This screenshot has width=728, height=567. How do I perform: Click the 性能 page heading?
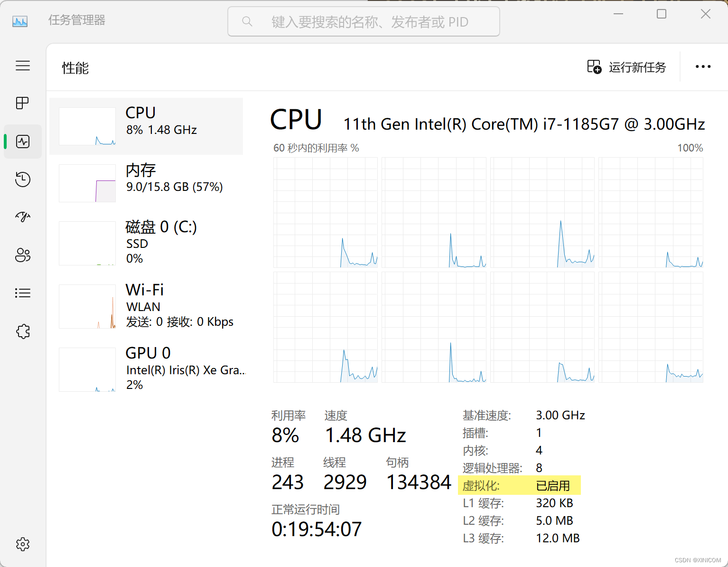[x=75, y=68]
